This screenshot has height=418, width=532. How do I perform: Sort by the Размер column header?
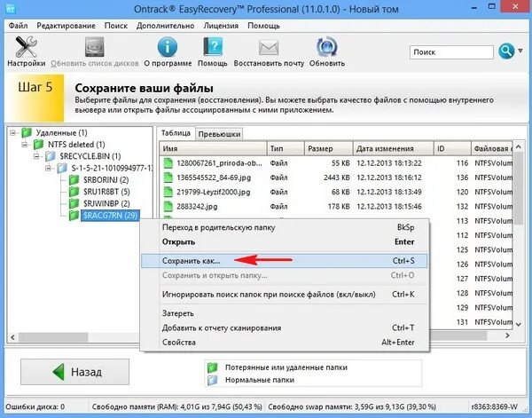[x=329, y=149]
